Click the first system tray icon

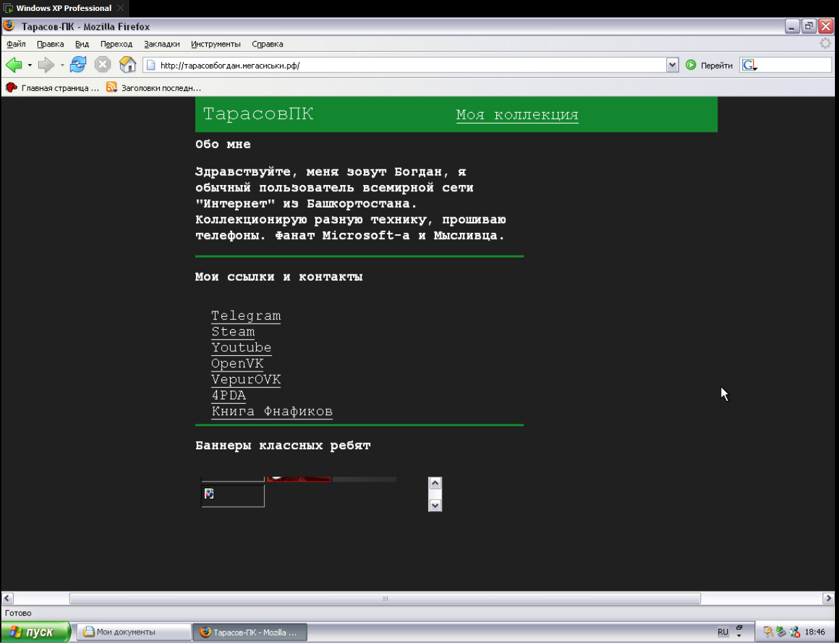(x=768, y=632)
